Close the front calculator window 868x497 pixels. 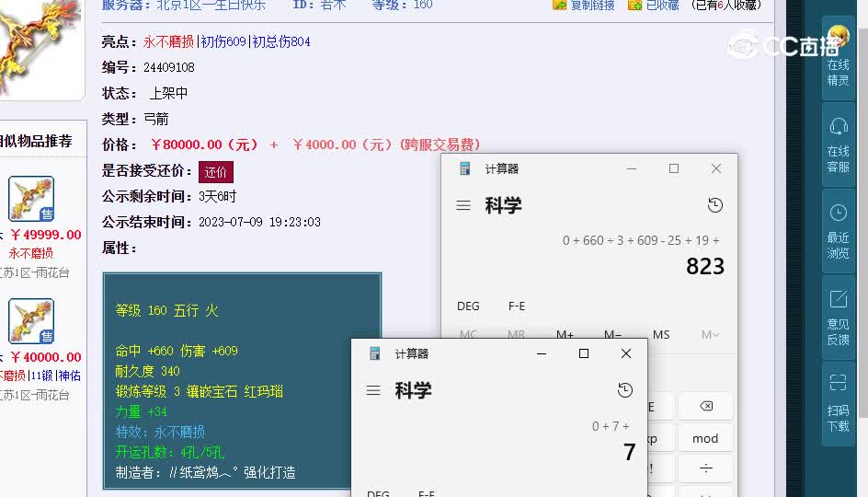click(626, 353)
